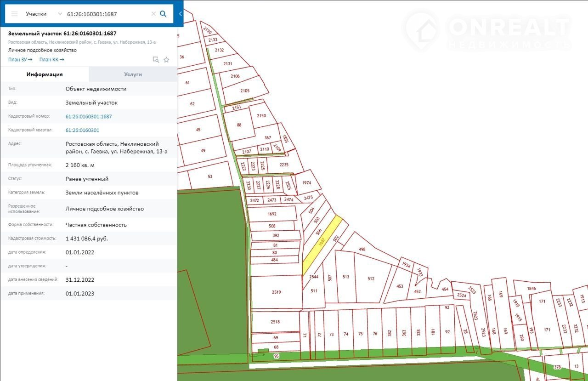Viewport: 588px width, 381px height.
Task: Click the zoom-to-object icon beside star
Action: coord(156,60)
